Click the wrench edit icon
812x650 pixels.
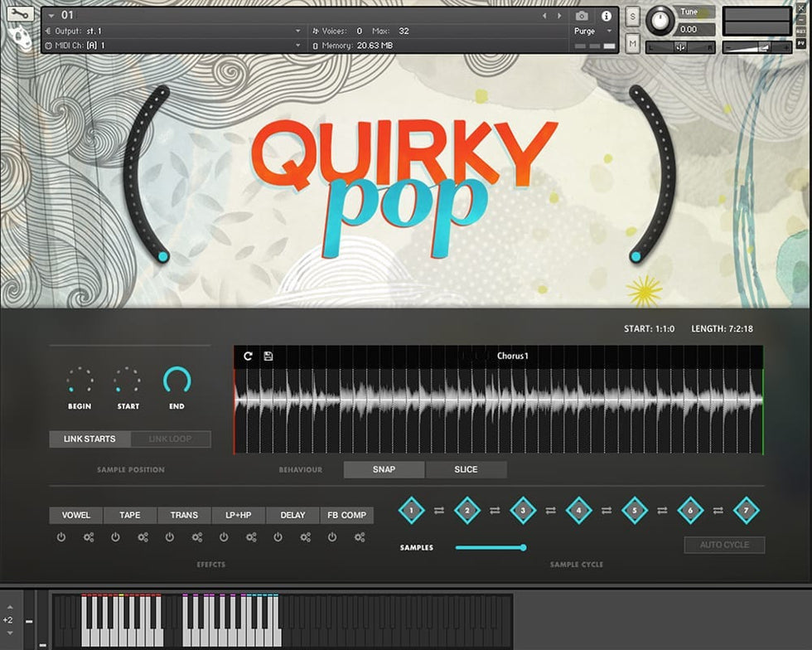(21, 14)
